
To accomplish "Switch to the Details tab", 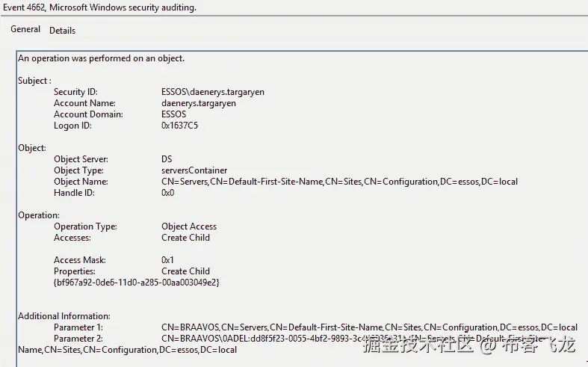I will (62, 31).
